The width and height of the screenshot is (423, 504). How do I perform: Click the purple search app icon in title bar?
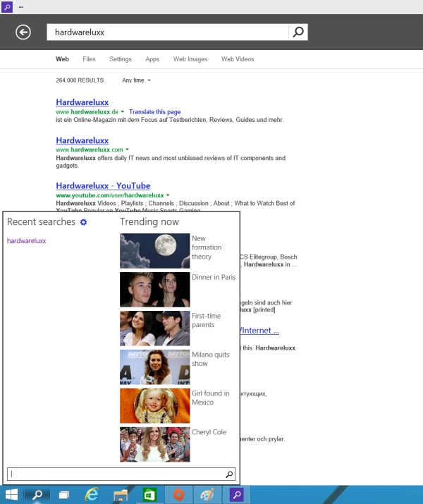7,7
